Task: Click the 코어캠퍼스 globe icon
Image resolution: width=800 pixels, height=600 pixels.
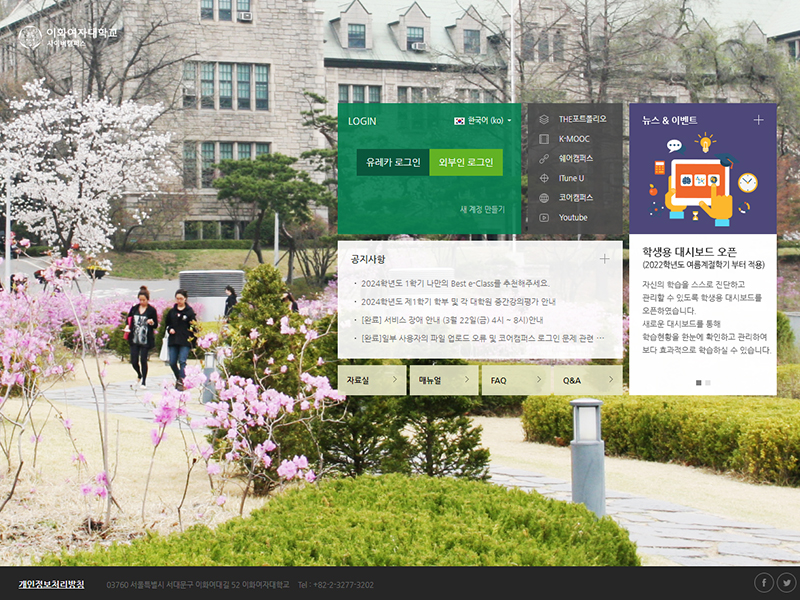Action: (544, 198)
